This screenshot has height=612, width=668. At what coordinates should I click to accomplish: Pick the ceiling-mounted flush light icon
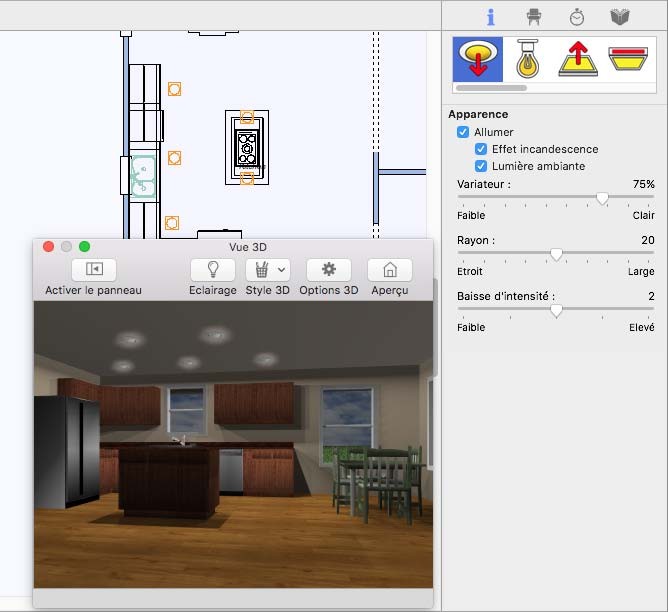pos(630,59)
